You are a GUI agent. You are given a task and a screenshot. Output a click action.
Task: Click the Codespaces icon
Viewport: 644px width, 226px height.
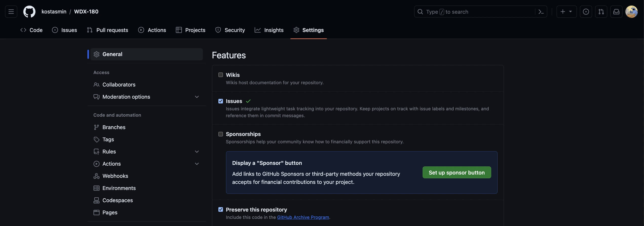click(x=97, y=200)
